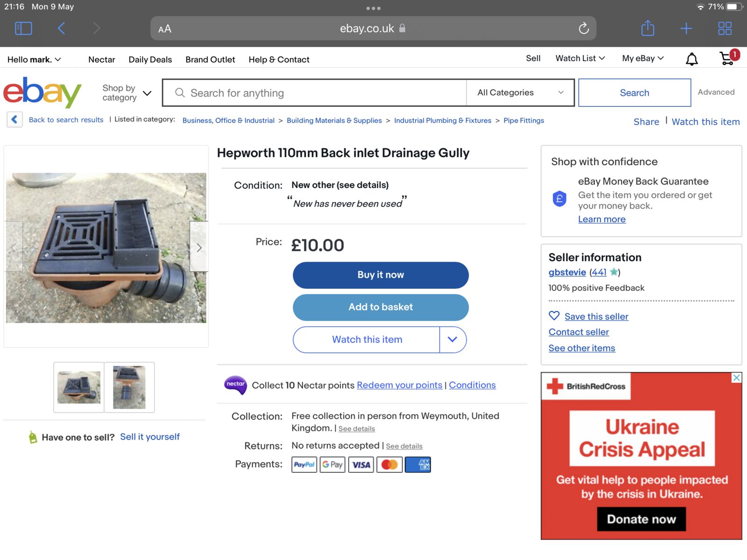Open the Contact seller link
747x560 pixels.
578,332
